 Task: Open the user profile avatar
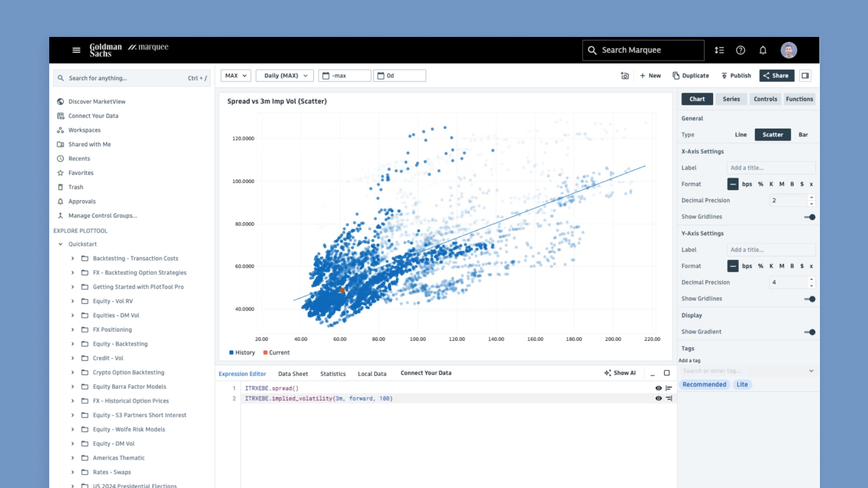coord(789,50)
